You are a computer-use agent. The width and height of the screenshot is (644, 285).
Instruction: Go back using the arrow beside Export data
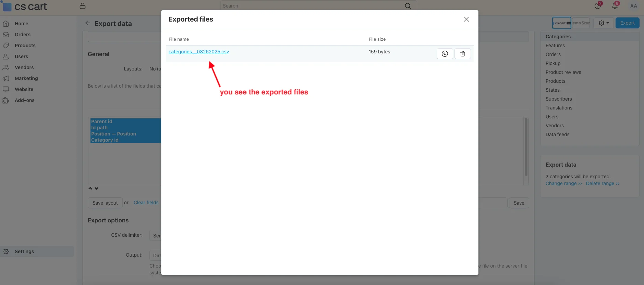tap(88, 23)
